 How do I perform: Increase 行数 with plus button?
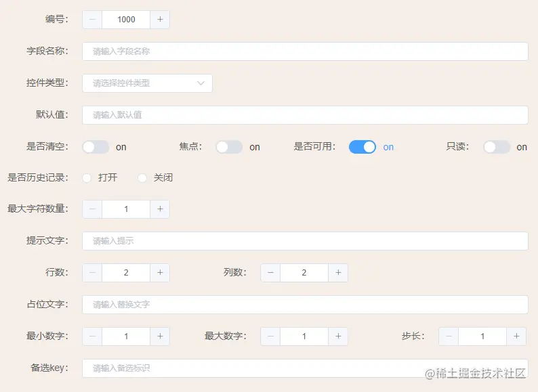tap(160, 273)
